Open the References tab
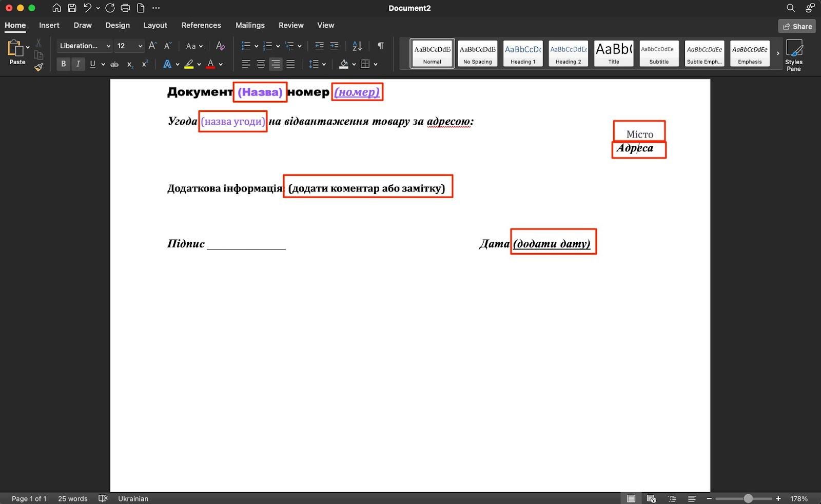821x504 pixels. point(201,25)
